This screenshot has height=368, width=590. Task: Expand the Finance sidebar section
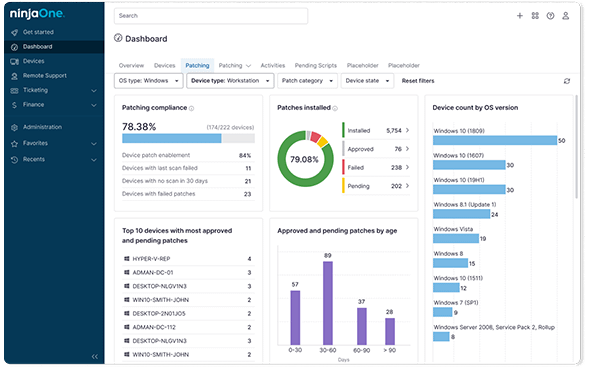[x=54, y=105]
